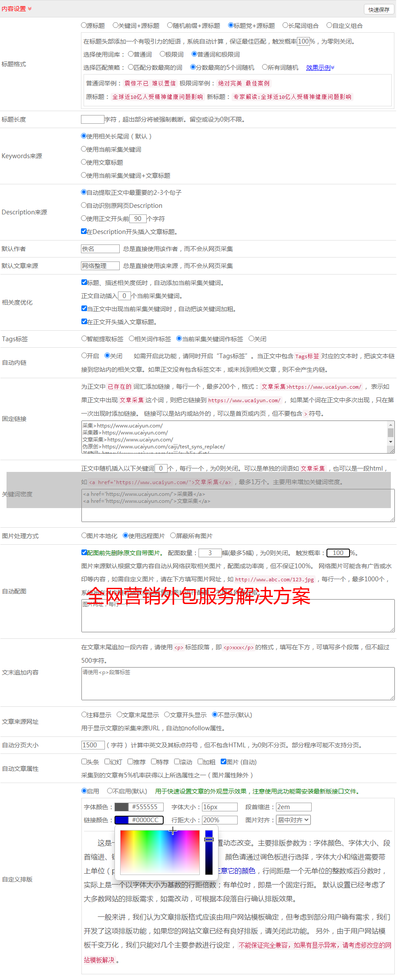This screenshot has width=397, height=980.
Task: Click the 文末追加内容 textarea
Action: coord(238,684)
